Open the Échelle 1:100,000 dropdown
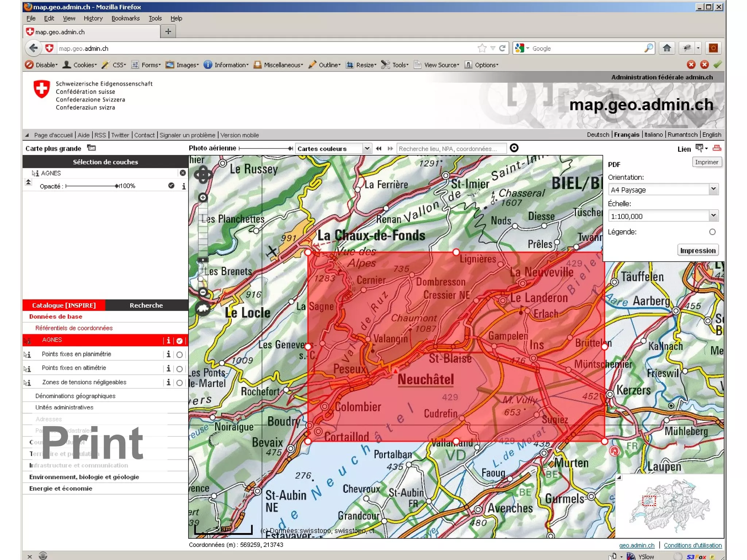This screenshot has width=747, height=560. [713, 216]
